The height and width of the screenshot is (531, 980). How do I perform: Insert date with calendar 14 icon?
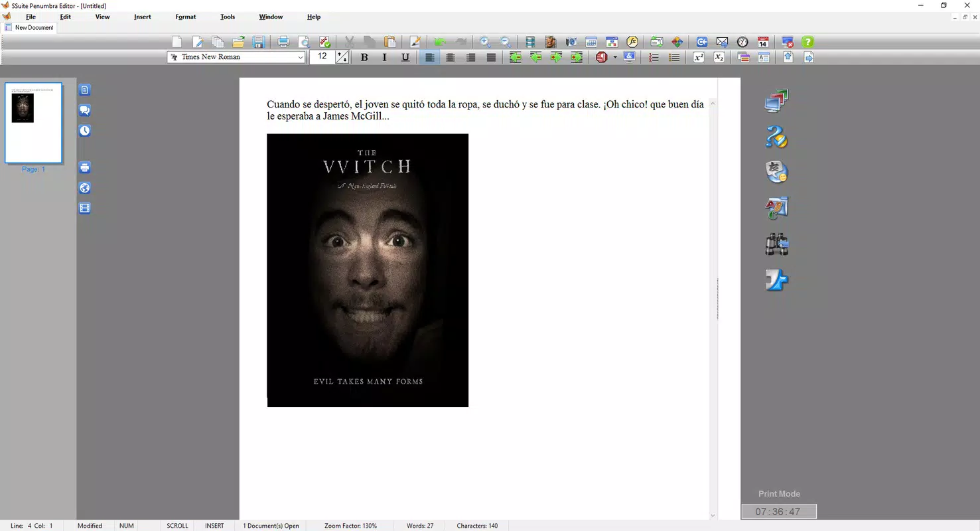763,42
